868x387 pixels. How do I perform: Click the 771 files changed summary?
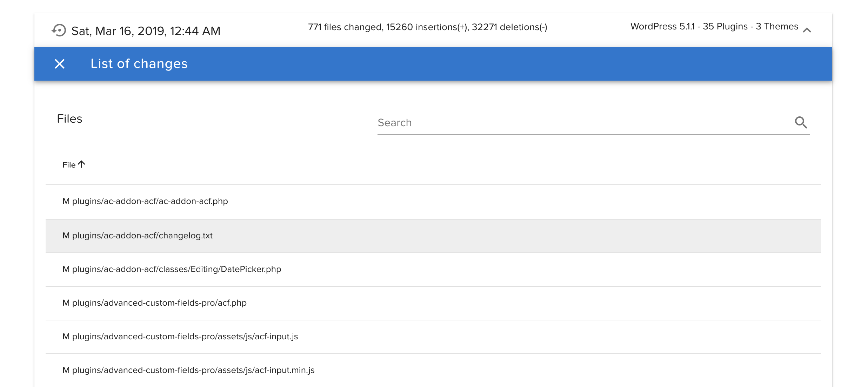(427, 27)
